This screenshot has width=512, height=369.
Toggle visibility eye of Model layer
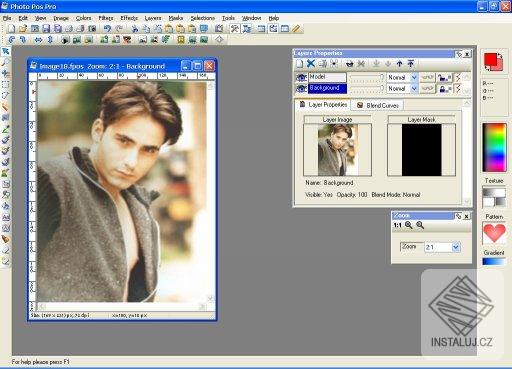tap(301, 77)
